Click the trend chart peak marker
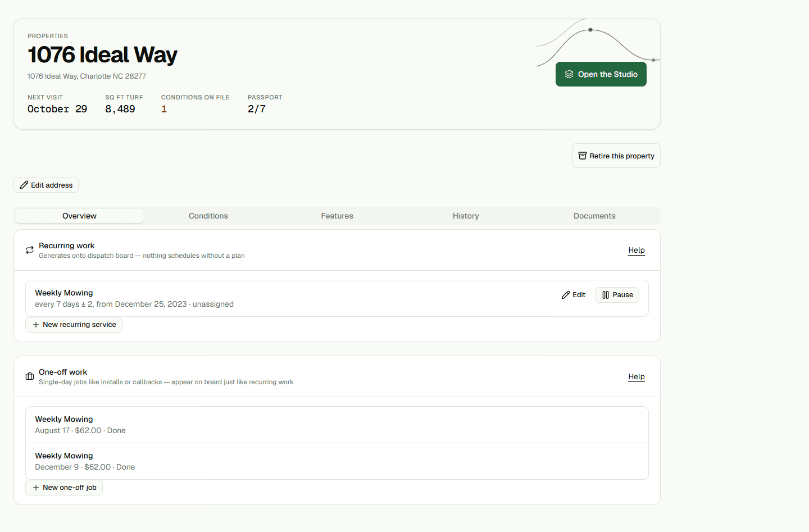This screenshot has height=532, width=809. tap(590, 30)
